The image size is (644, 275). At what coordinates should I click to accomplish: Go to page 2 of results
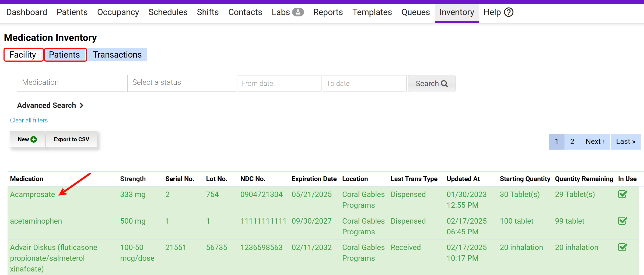pyautogui.click(x=572, y=142)
